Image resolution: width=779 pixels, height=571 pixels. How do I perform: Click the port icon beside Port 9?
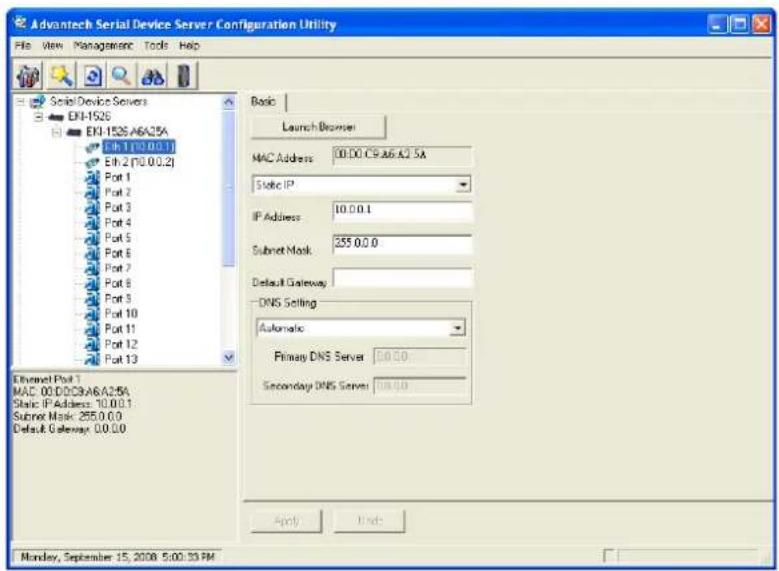pyautogui.click(x=92, y=299)
